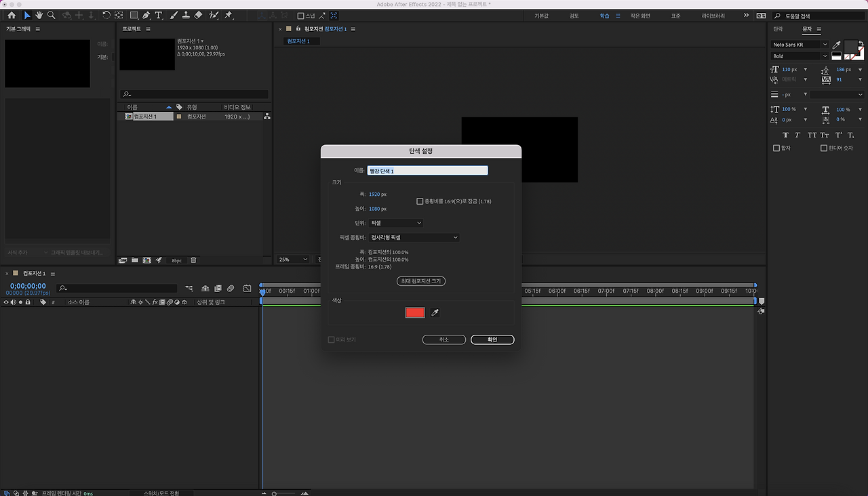Click the project flowchart icon
The image size is (868, 496).
click(x=267, y=117)
